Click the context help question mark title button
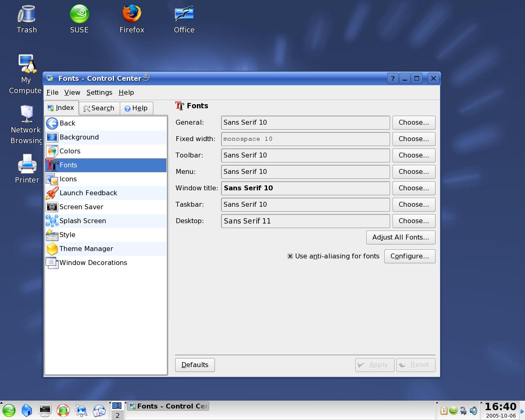 point(393,78)
